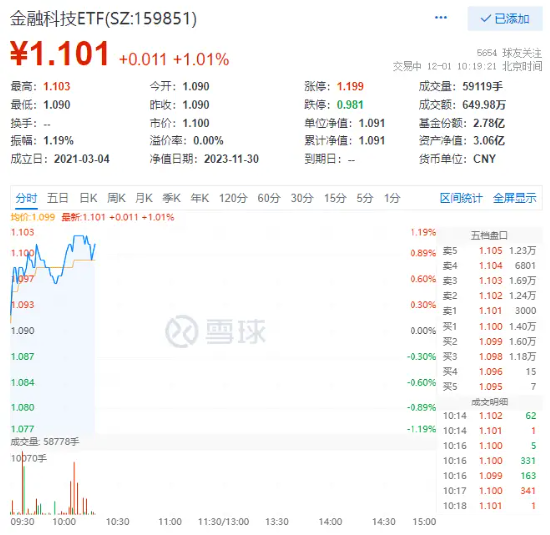The width and height of the screenshot is (550, 535).
Task: Open the 季K chart tab
Action: coord(172,198)
